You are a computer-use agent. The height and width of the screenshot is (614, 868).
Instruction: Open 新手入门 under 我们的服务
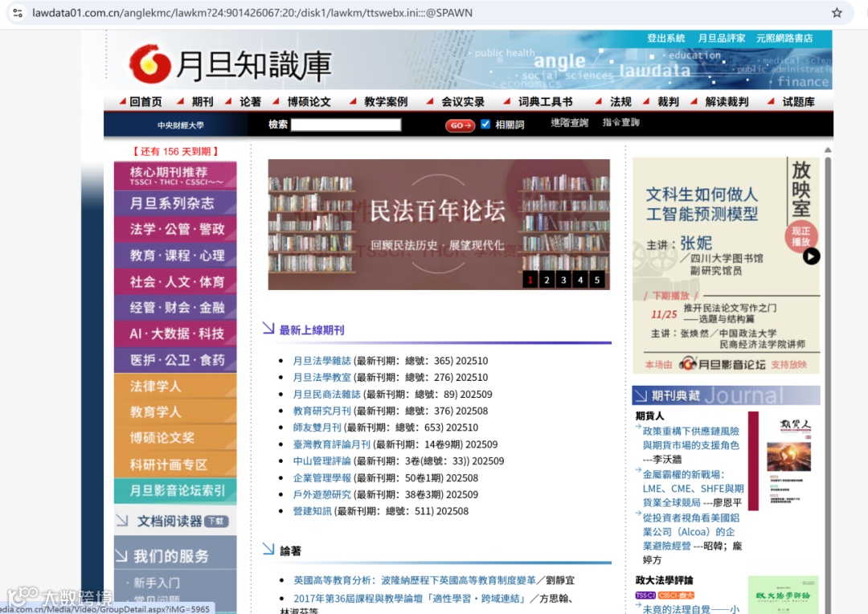[x=157, y=583]
